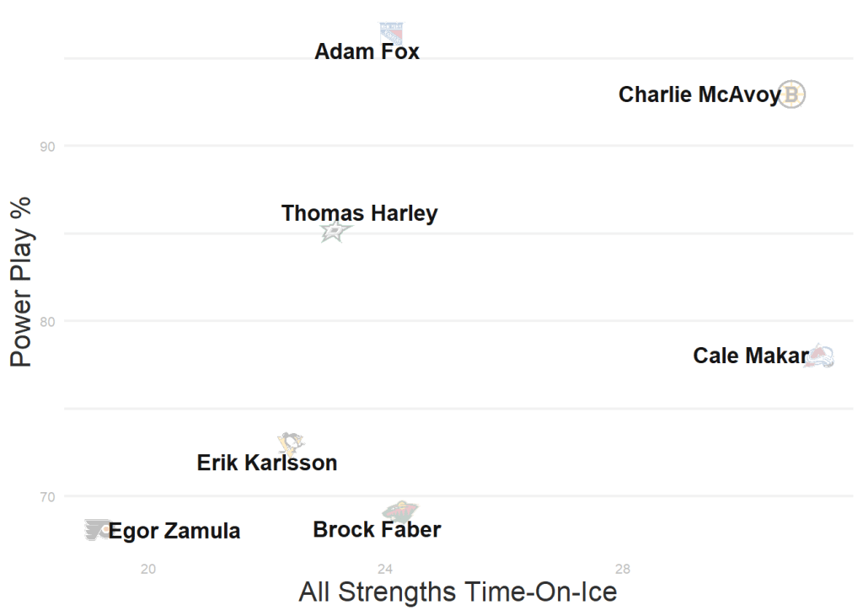
Task: Select the Philadelphia Flyers logo
Action: point(98,529)
